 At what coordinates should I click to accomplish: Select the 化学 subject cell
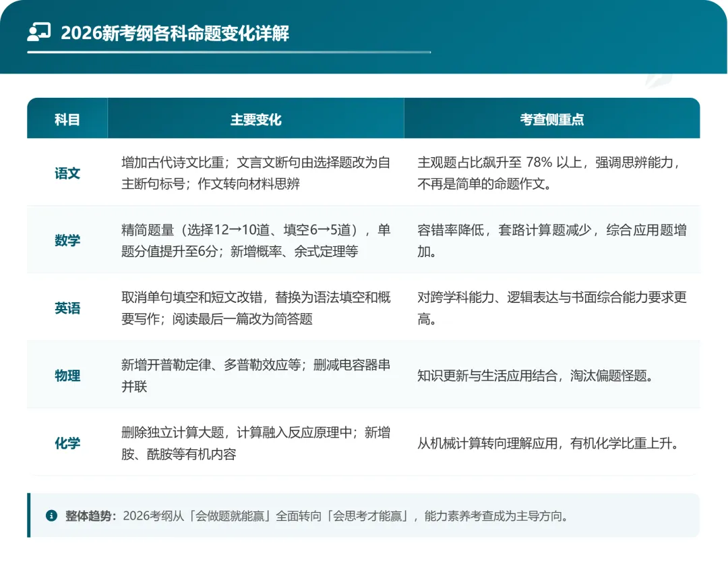click(67, 443)
